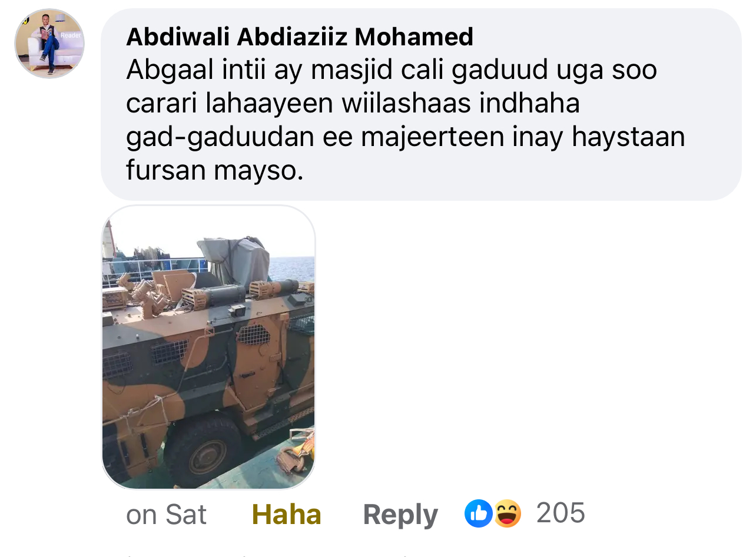View the 205 reactions count list
The height and width of the screenshot is (557, 756).
pos(561,513)
